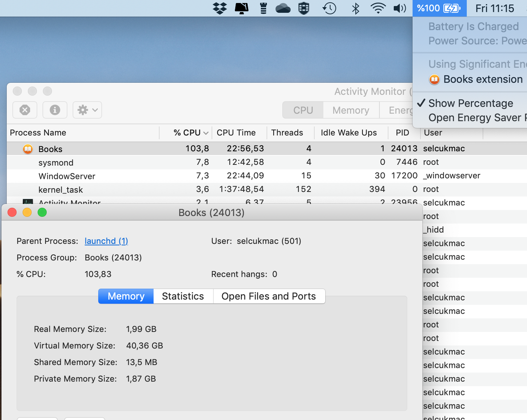527x420 pixels.
Task: Open the Wi-Fi menu
Action: [x=378, y=8]
